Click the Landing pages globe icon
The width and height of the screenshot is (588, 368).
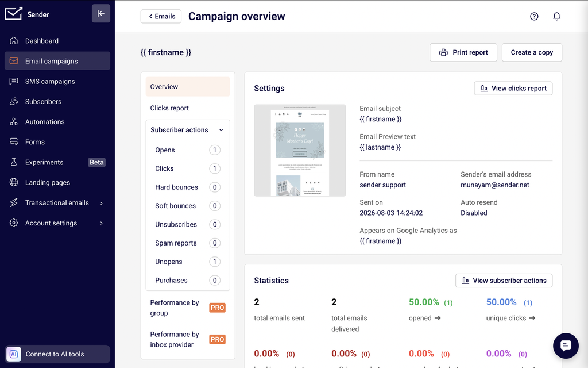tap(14, 182)
